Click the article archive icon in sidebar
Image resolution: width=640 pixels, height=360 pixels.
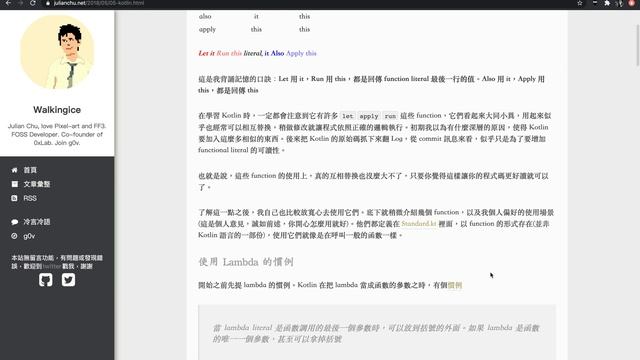tap(15, 184)
